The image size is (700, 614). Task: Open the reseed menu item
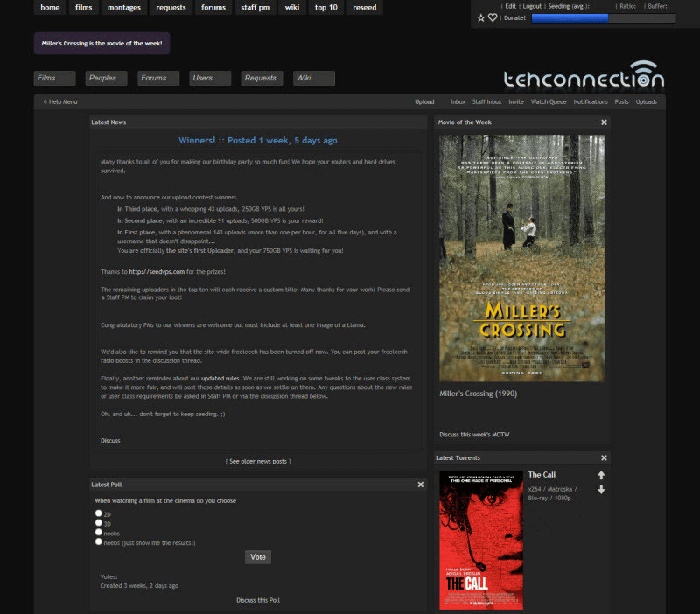(x=364, y=8)
